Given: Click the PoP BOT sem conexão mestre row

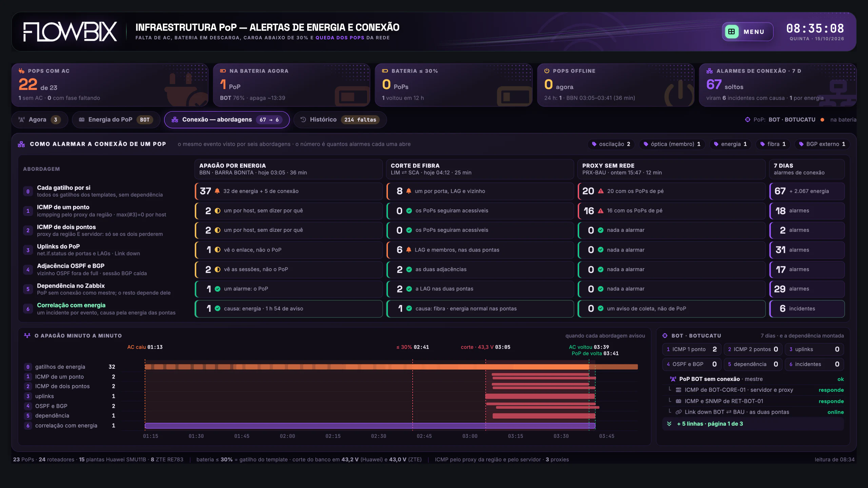Looking at the screenshot, I should 753,379.
